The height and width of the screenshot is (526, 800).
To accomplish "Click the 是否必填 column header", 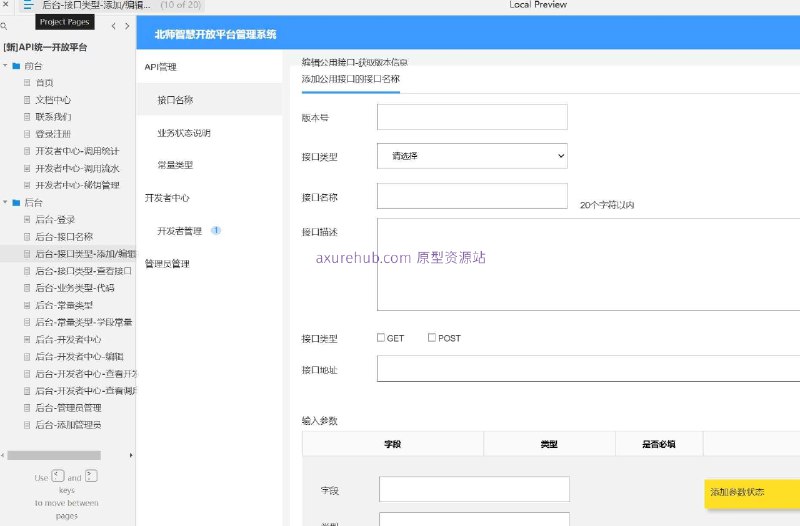I will (x=659, y=444).
